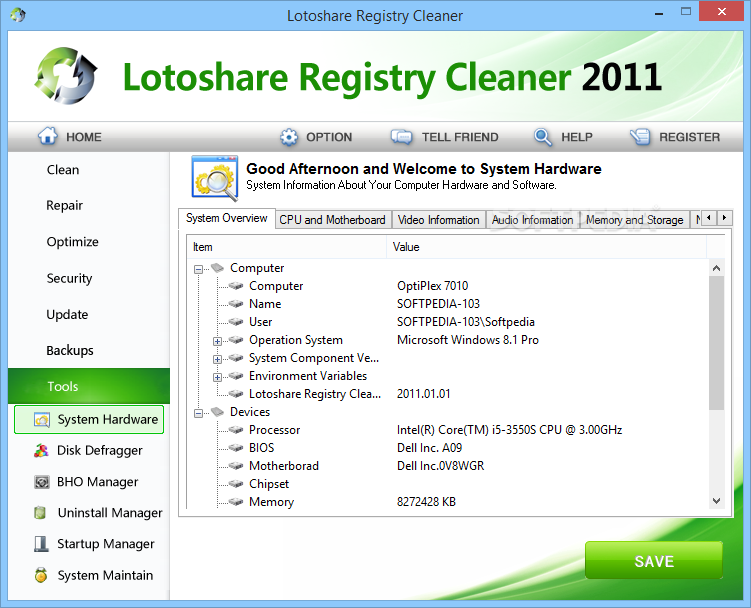The height and width of the screenshot is (608, 751).
Task: Click the icon beside Devices node
Action: (x=217, y=412)
